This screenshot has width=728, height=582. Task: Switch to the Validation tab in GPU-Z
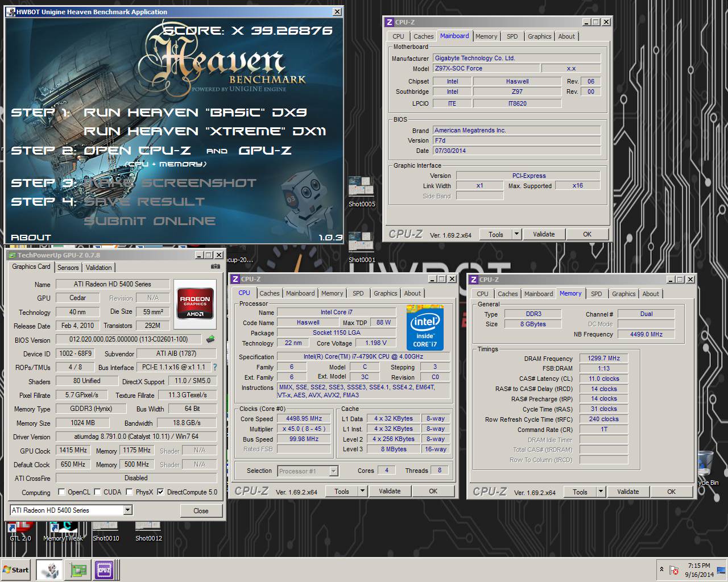(99, 268)
